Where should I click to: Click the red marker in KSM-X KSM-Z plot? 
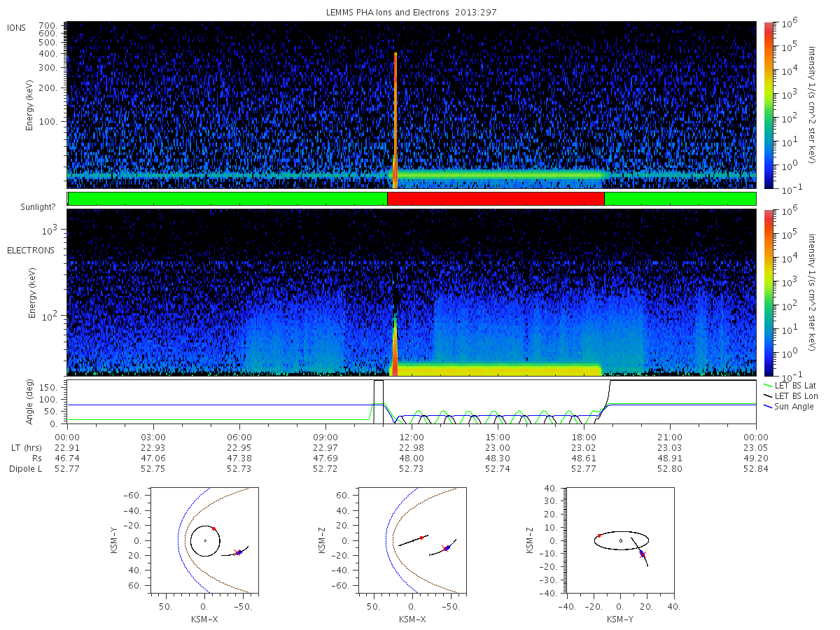coord(421,538)
